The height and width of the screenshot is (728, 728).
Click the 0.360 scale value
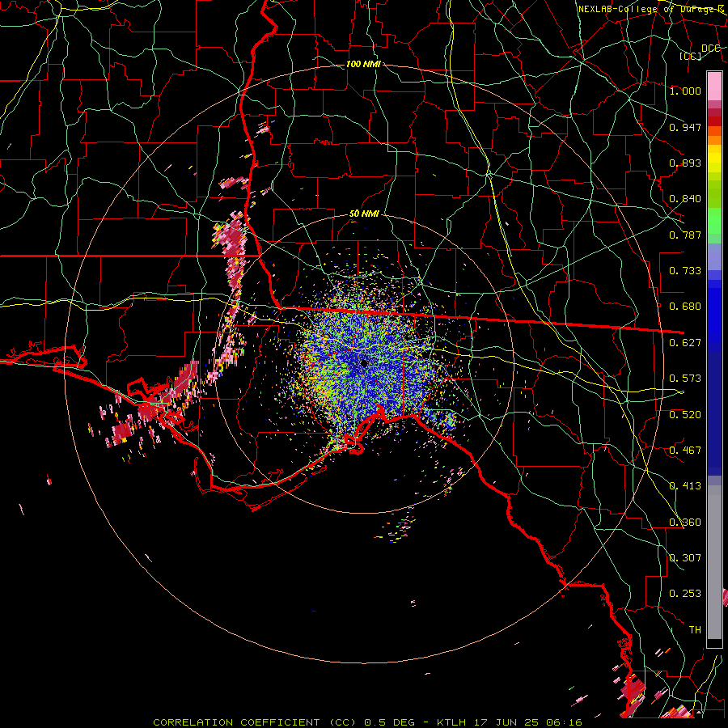click(x=685, y=523)
